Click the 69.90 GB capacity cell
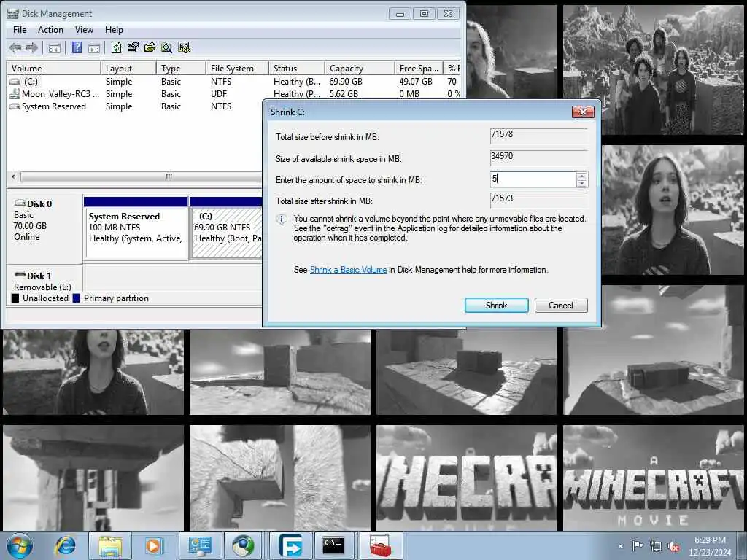 click(x=346, y=82)
